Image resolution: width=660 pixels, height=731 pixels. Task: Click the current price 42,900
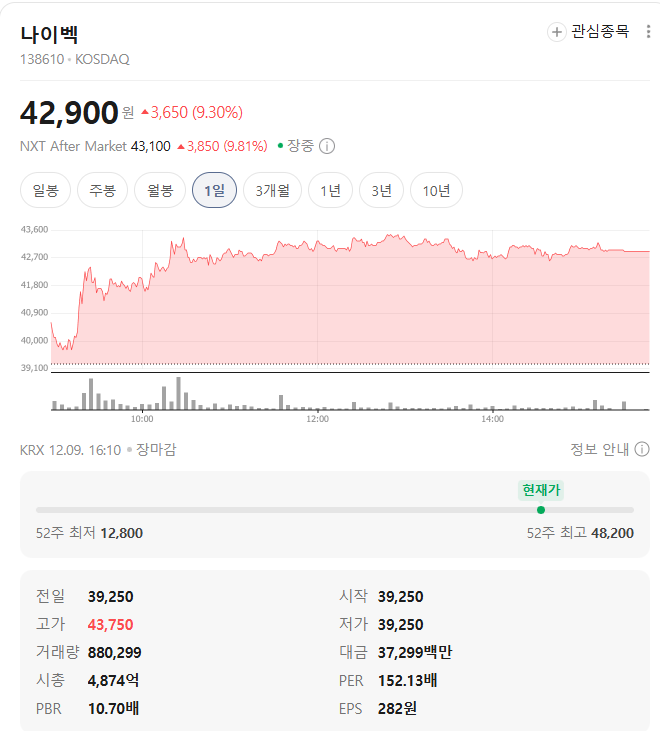(x=69, y=113)
